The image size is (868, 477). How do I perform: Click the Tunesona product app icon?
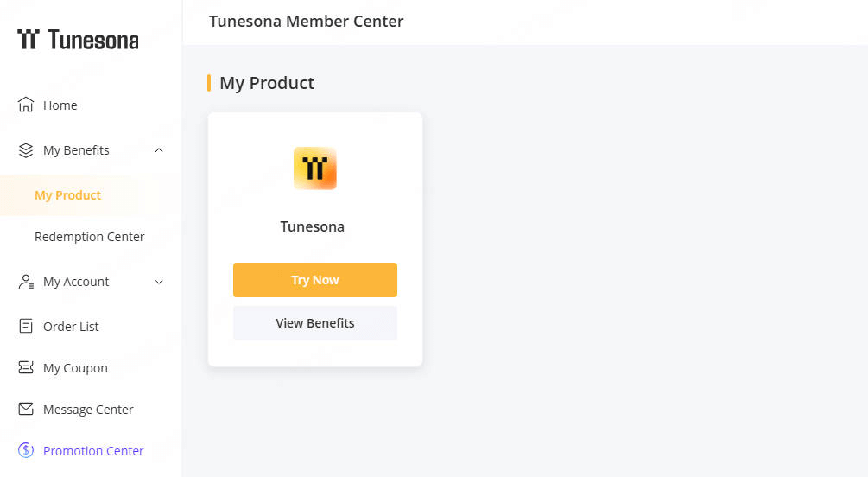pos(315,169)
